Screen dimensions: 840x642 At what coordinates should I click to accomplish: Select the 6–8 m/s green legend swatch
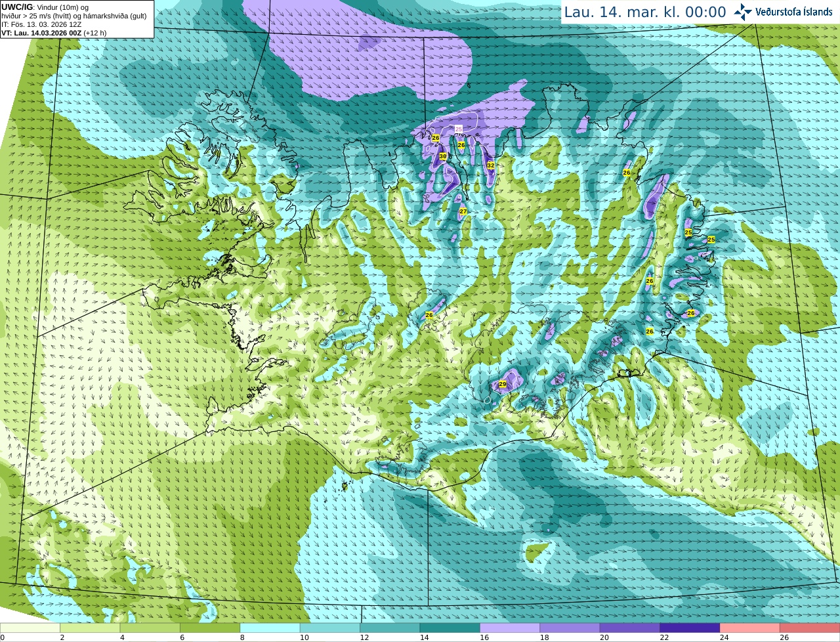210,628
